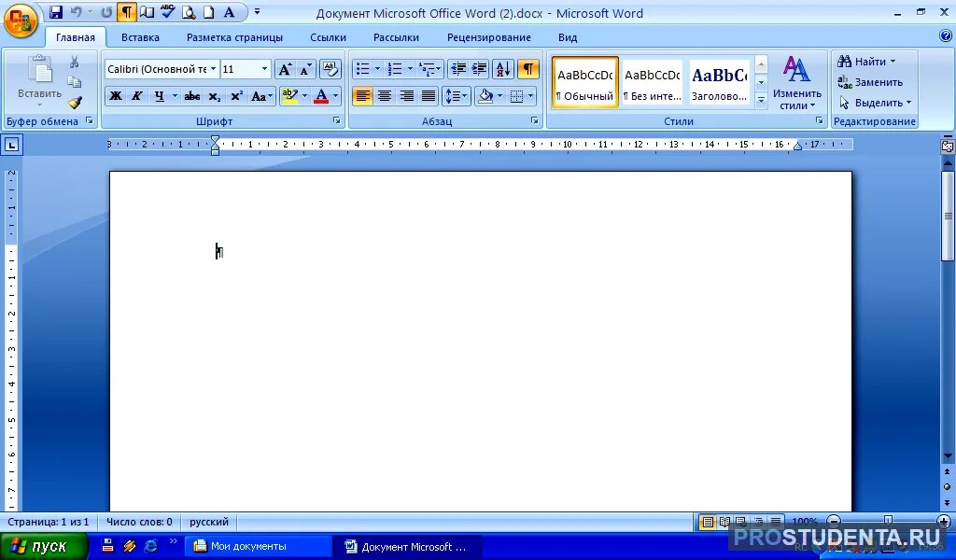This screenshot has width=956, height=560.
Task: Center the paragraph text
Action: click(x=384, y=96)
